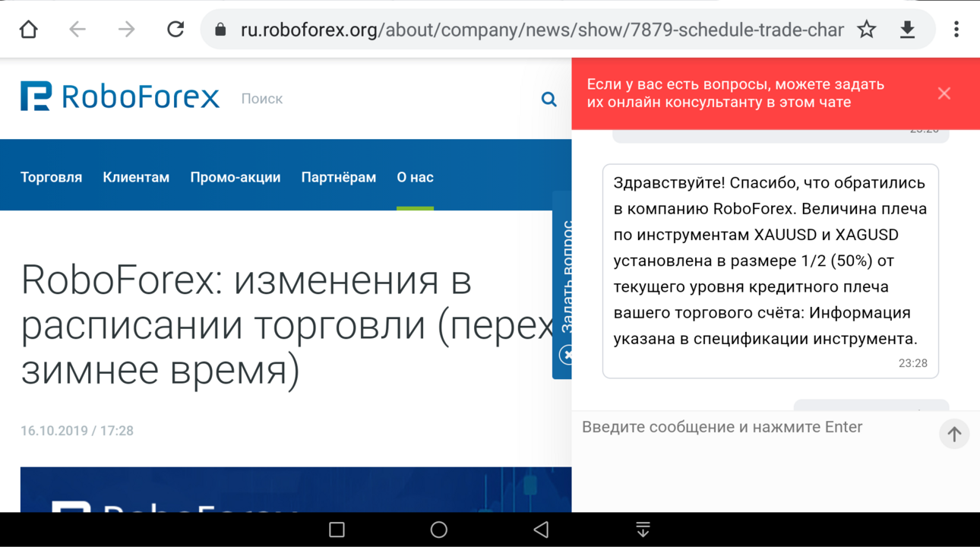980x547 pixels.
Task: Go forward with the browser forward arrow
Action: pos(126,30)
